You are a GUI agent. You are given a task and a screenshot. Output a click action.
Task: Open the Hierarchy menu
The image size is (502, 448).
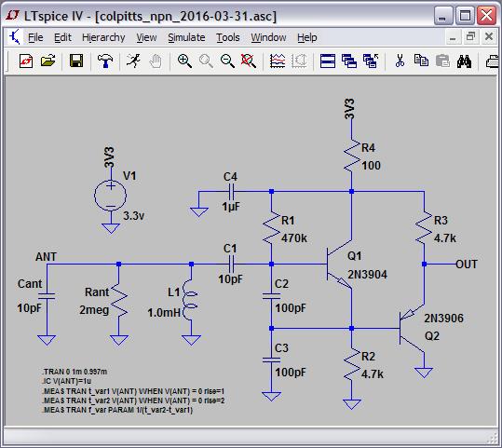tap(103, 38)
